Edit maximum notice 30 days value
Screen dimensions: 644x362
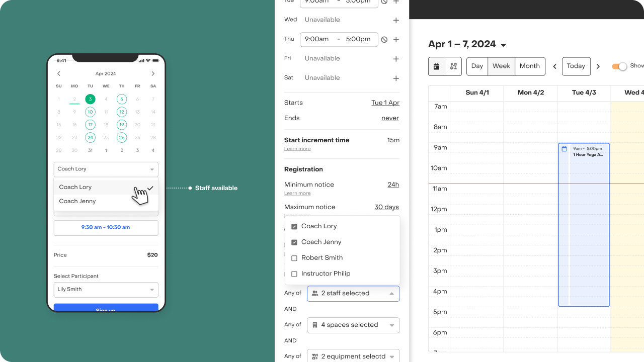tap(386, 207)
